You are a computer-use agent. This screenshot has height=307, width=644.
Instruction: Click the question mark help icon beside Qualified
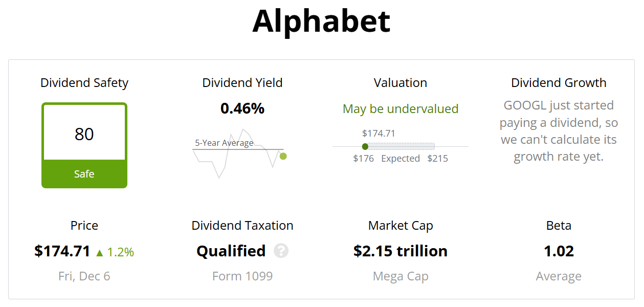281,251
